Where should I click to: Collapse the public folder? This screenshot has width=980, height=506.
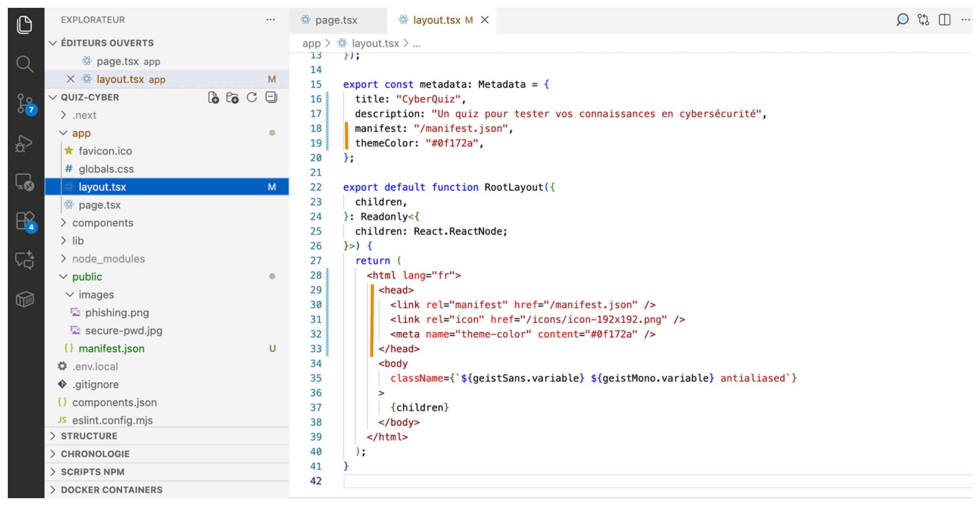pos(87,277)
